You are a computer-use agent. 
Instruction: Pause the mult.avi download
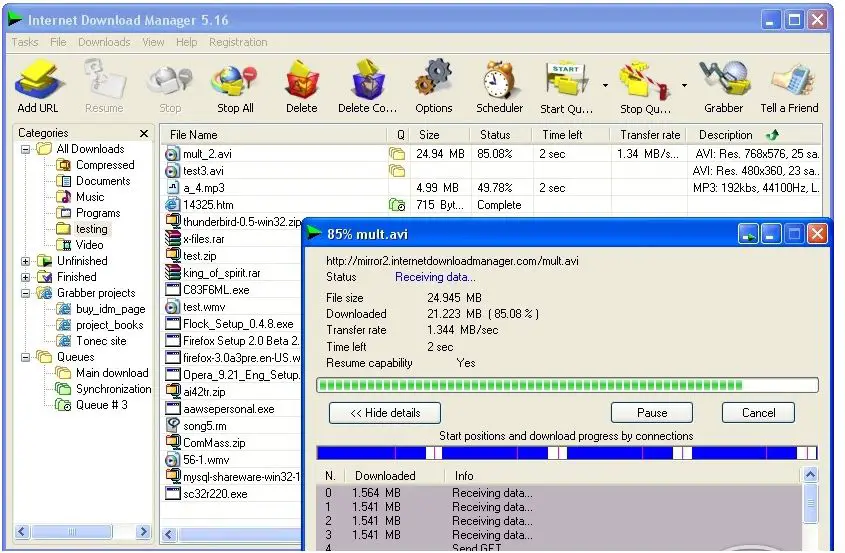click(x=652, y=413)
